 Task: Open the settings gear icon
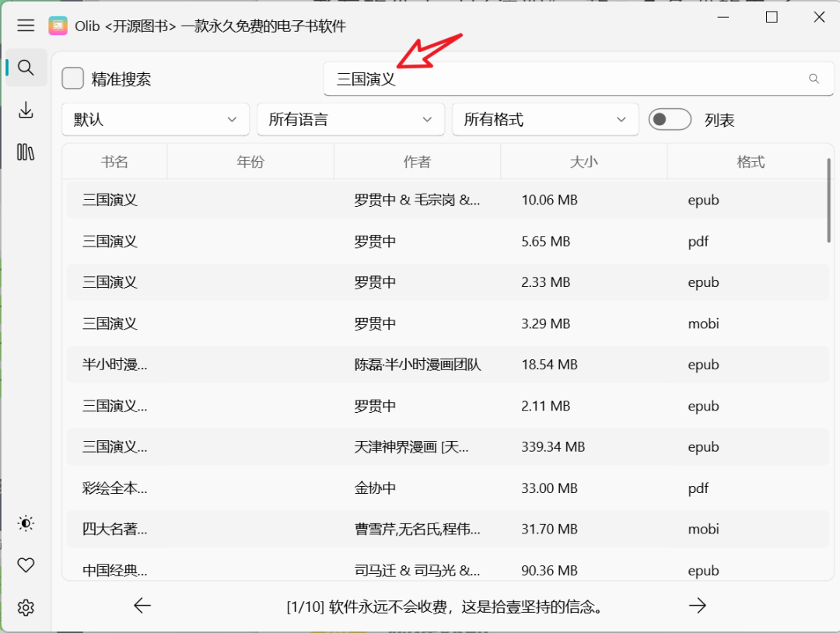pyautogui.click(x=26, y=607)
